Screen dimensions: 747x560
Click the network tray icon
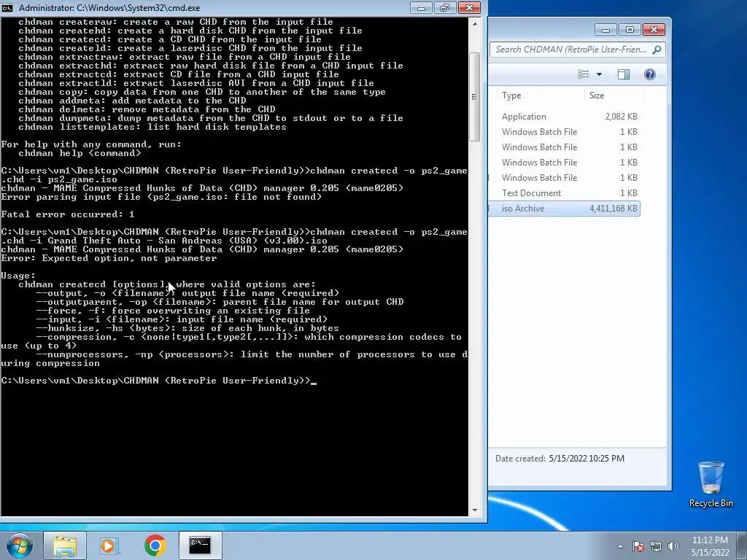(656, 546)
